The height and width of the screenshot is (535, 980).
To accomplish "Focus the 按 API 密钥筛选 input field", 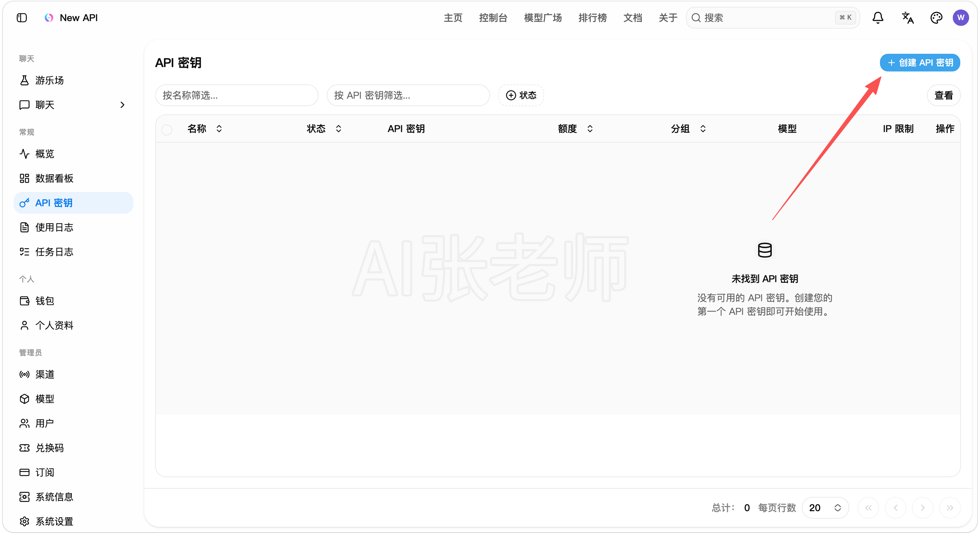I will [x=408, y=95].
